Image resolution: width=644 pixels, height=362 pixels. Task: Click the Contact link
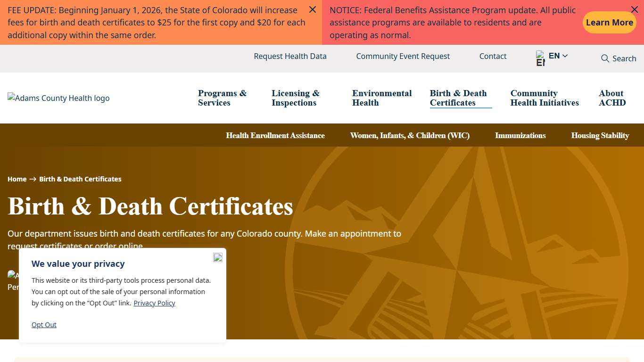(x=493, y=56)
